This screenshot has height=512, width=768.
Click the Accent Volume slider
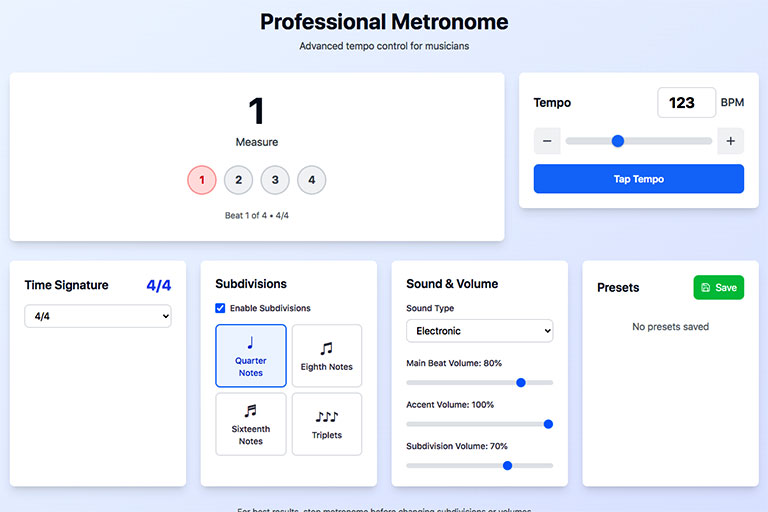pos(480,424)
